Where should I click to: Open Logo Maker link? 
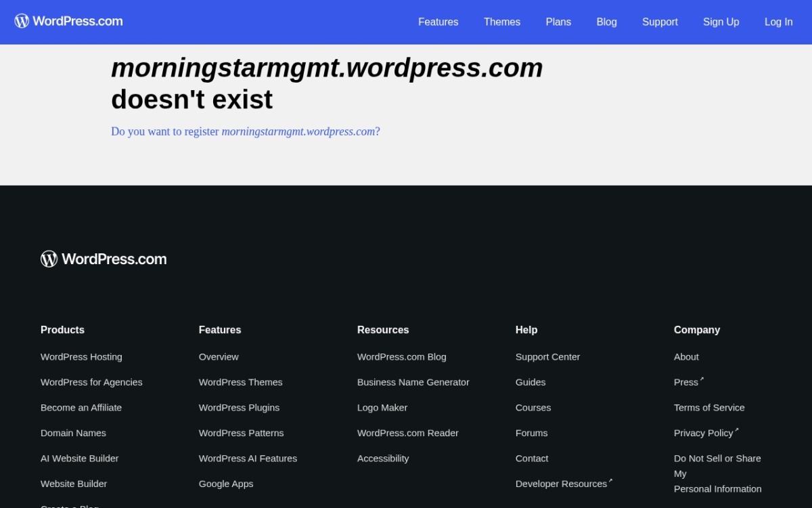(382, 408)
